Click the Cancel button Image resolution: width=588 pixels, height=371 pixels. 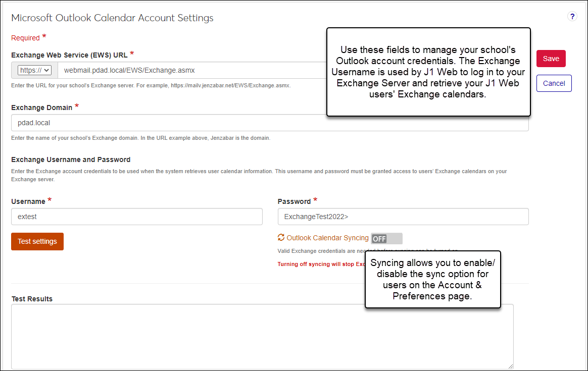554,83
